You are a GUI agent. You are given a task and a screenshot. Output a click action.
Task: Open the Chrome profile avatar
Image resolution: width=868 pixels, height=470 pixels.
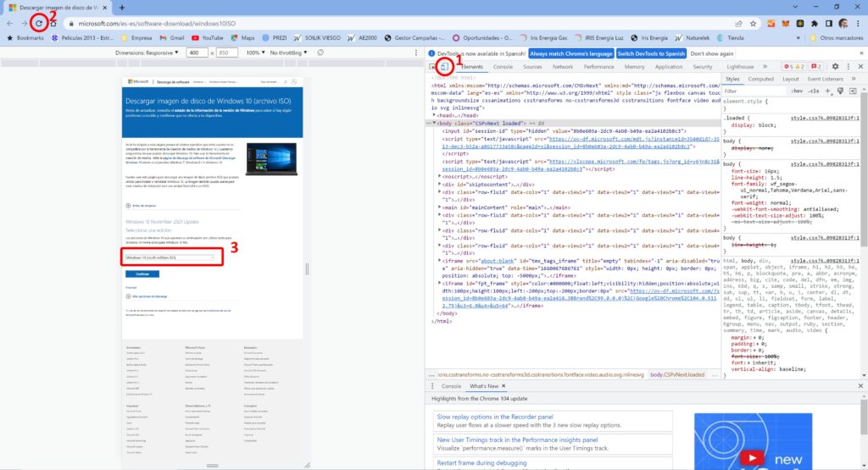(843, 23)
